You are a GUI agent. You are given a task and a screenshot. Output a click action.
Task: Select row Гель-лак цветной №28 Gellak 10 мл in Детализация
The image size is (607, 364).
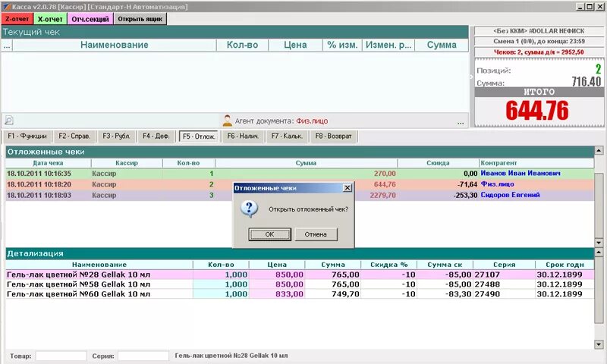click(x=300, y=275)
